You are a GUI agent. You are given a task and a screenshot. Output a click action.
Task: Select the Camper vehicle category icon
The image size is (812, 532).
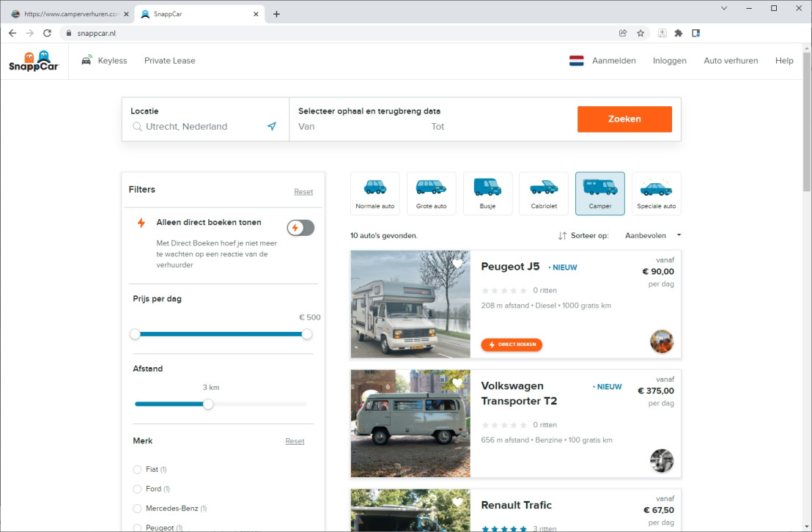coord(599,193)
